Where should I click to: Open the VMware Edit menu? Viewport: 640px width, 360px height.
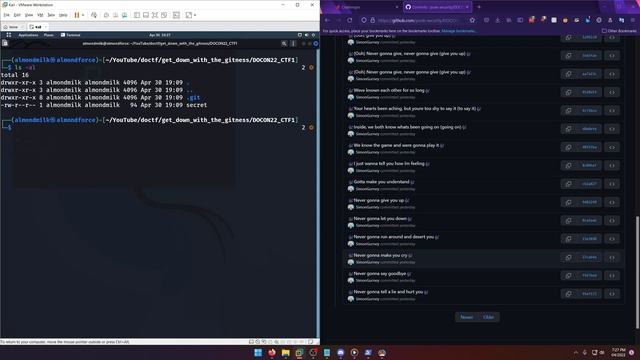pyautogui.click(x=17, y=15)
